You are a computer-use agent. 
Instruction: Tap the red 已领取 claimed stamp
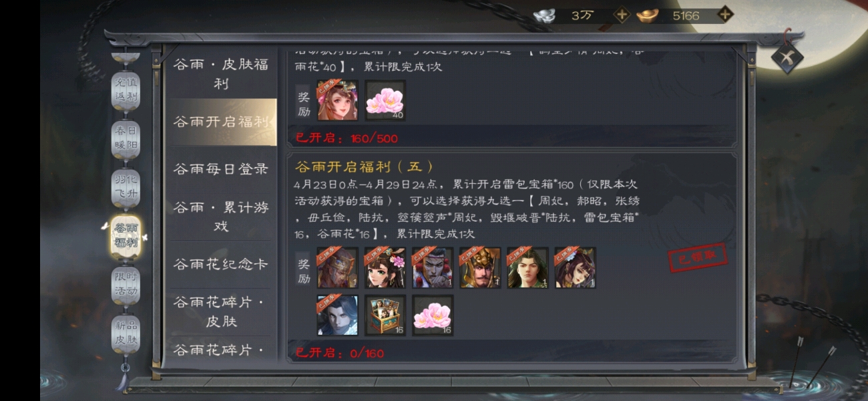(x=698, y=258)
